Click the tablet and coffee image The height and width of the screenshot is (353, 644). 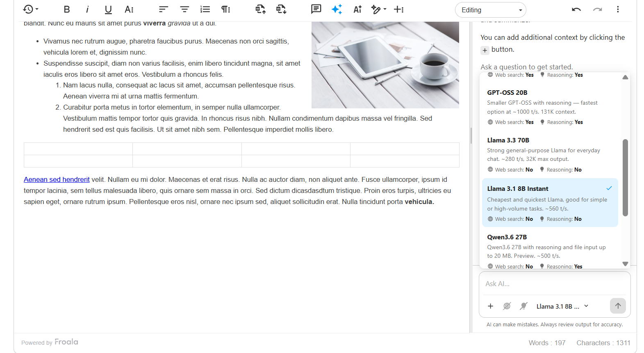coord(385,65)
